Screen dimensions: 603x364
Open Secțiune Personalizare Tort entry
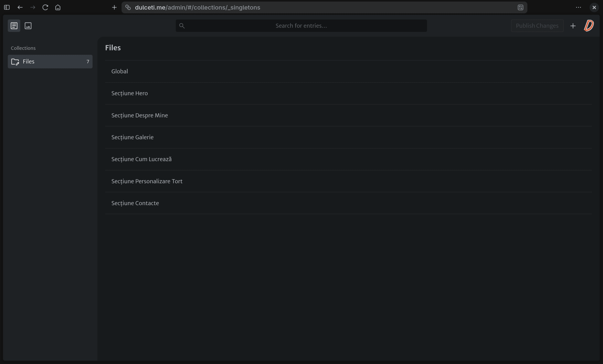pyautogui.click(x=147, y=181)
